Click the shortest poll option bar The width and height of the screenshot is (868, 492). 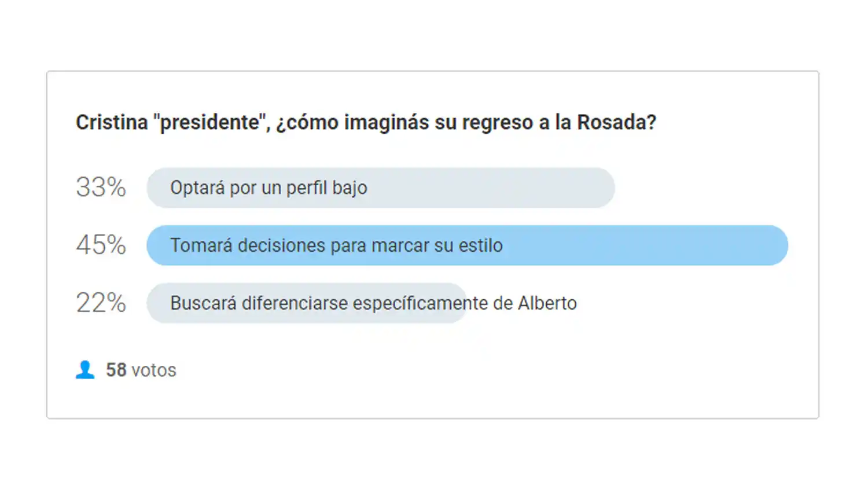coord(307,303)
